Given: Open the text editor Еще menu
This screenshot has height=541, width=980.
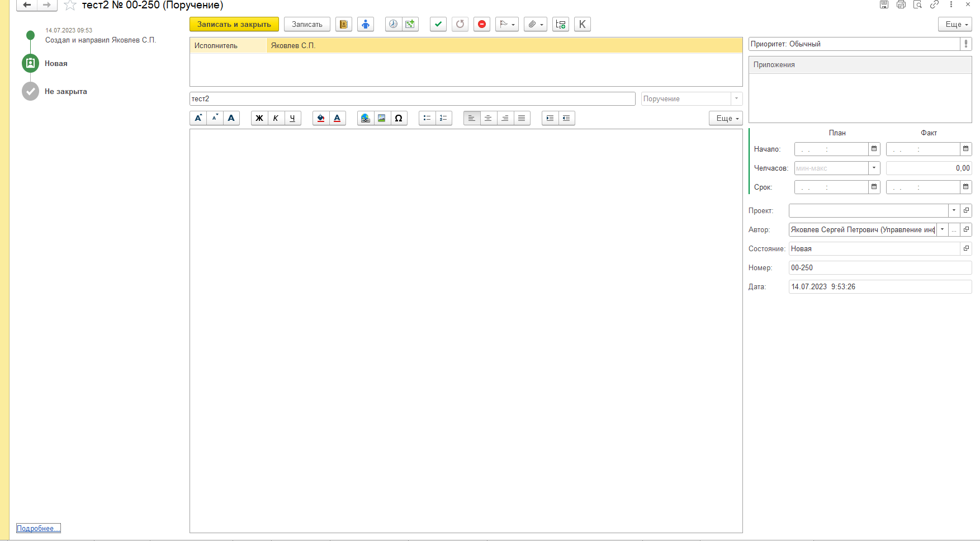Looking at the screenshot, I should [726, 118].
